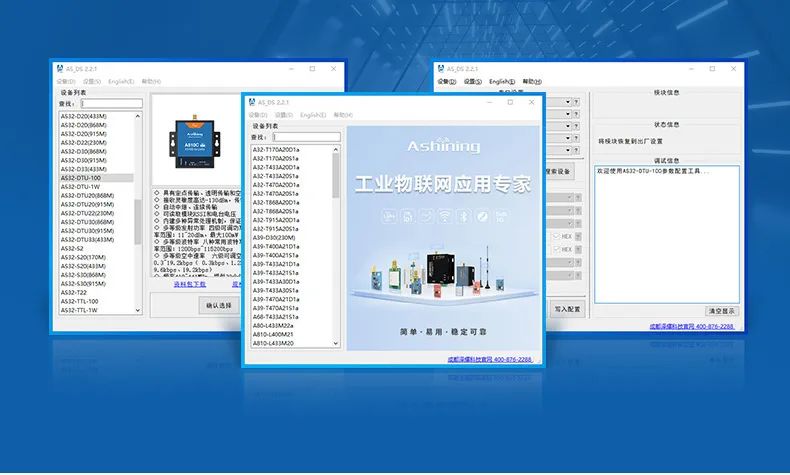
Task: Click the 查找 search field in the front window
Action: 306,137
